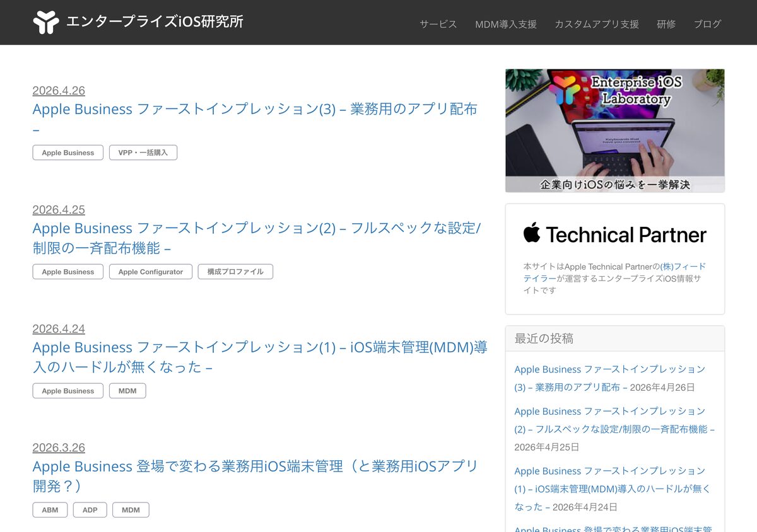Click Apple Business tag under the 2026.4.26 post

(68, 153)
